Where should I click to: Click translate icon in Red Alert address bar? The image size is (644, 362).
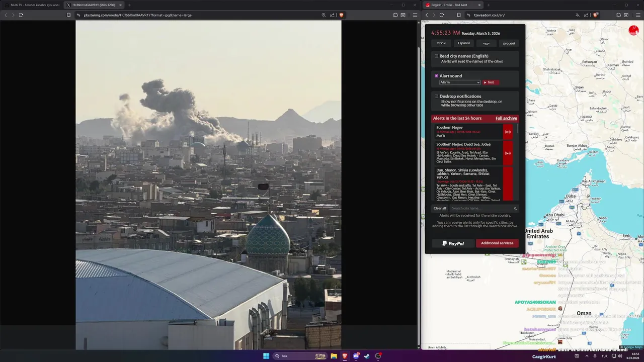point(578,15)
